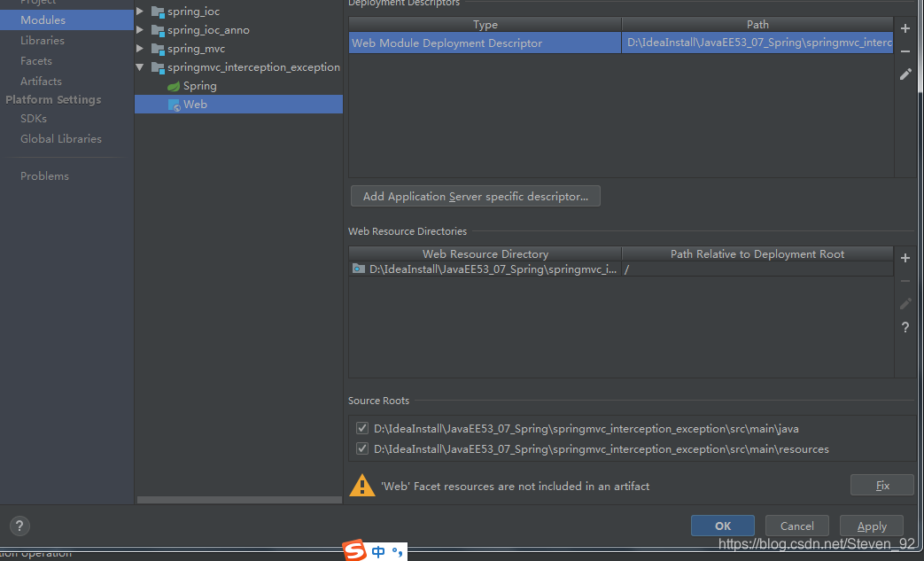
Task: Click the facet warning message text
Action: (x=515, y=487)
